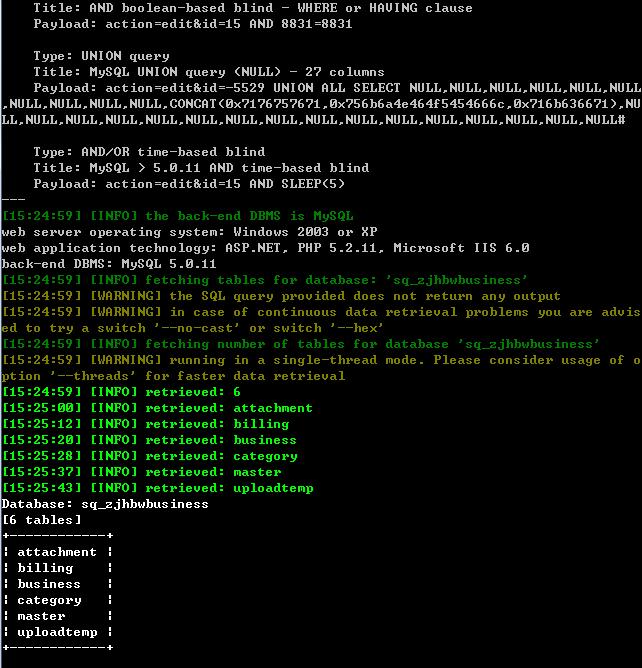Click the 'retrieved: category' log line
The image size is (642, 668).
pos(150,456)
